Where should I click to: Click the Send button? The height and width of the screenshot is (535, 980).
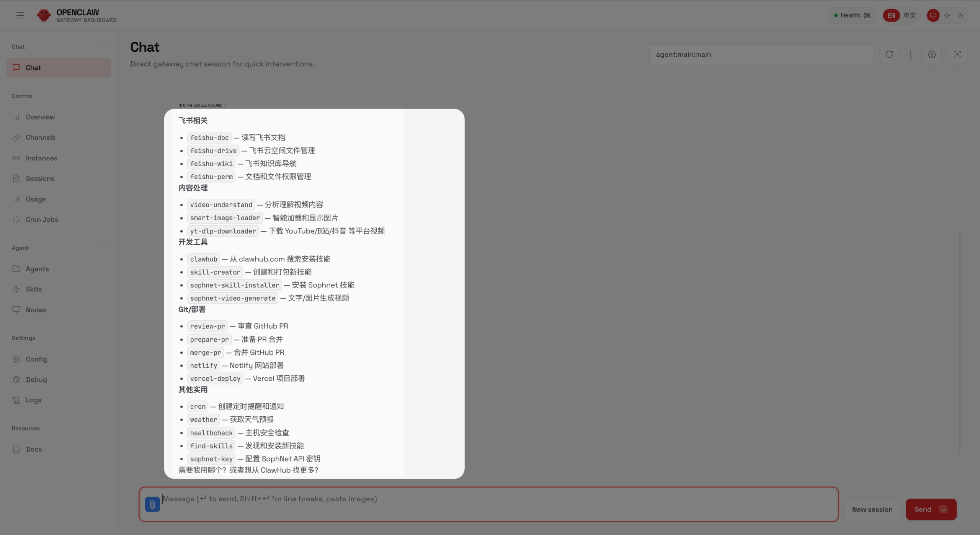(x=931, y=509)
